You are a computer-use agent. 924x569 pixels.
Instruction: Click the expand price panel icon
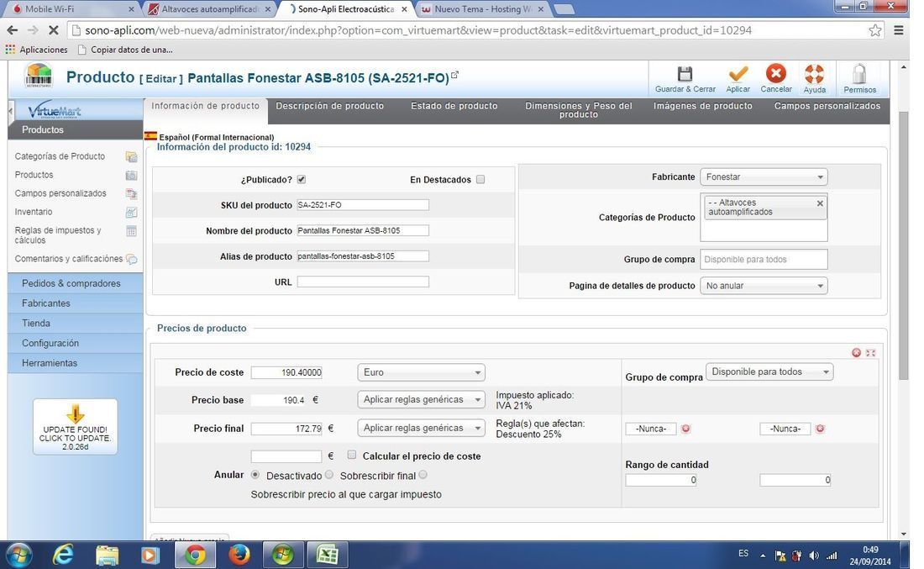870,353
